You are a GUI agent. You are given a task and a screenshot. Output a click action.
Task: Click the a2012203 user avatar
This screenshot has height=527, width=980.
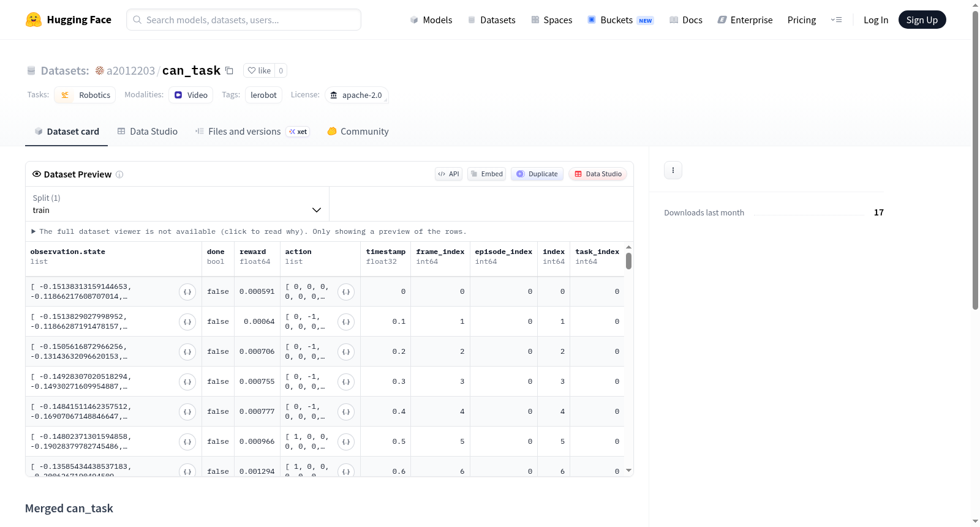click(100, 70)
